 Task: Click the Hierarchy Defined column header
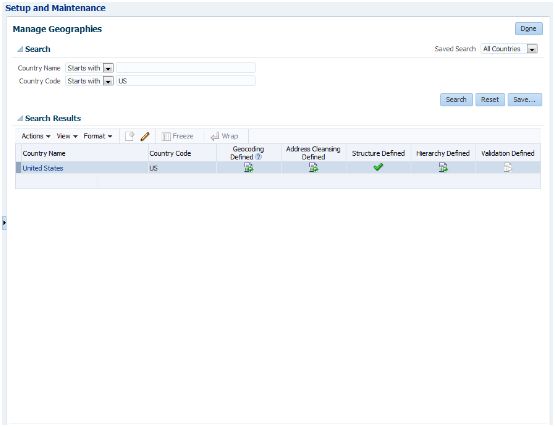pos(443,153)
